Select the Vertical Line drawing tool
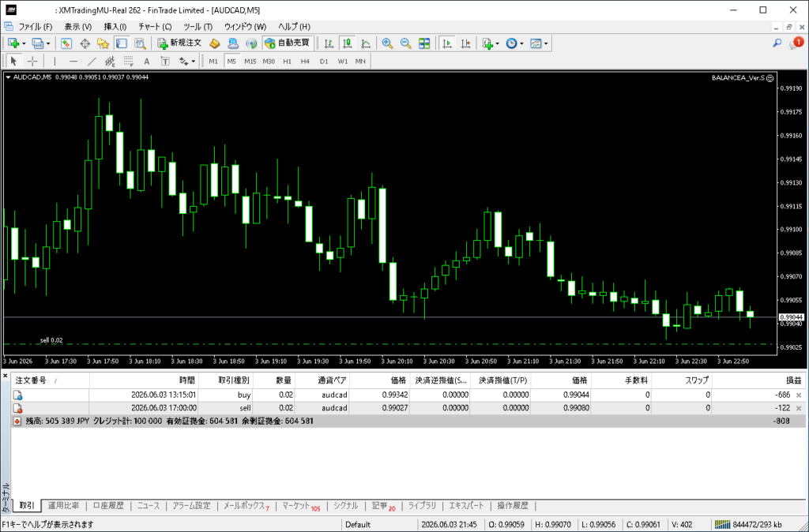Screen dimensions: 809x532 tap(55, 62)
